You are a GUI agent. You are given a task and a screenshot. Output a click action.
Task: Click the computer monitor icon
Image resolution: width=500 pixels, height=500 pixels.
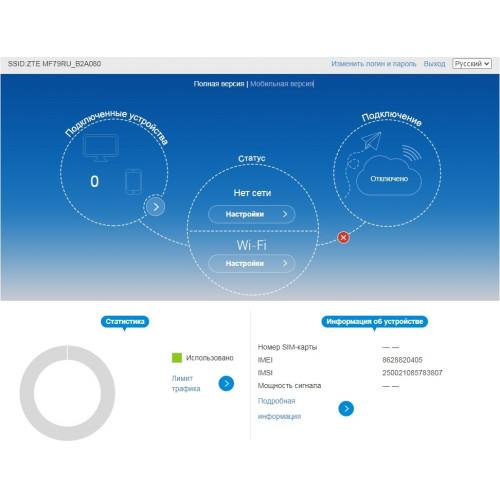(x=100, y=148)
